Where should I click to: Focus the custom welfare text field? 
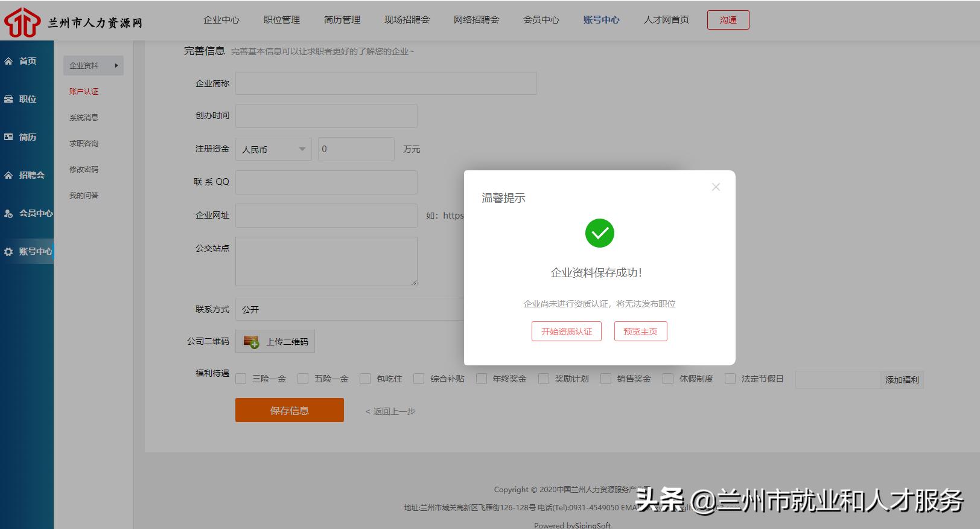pos(838,380)
